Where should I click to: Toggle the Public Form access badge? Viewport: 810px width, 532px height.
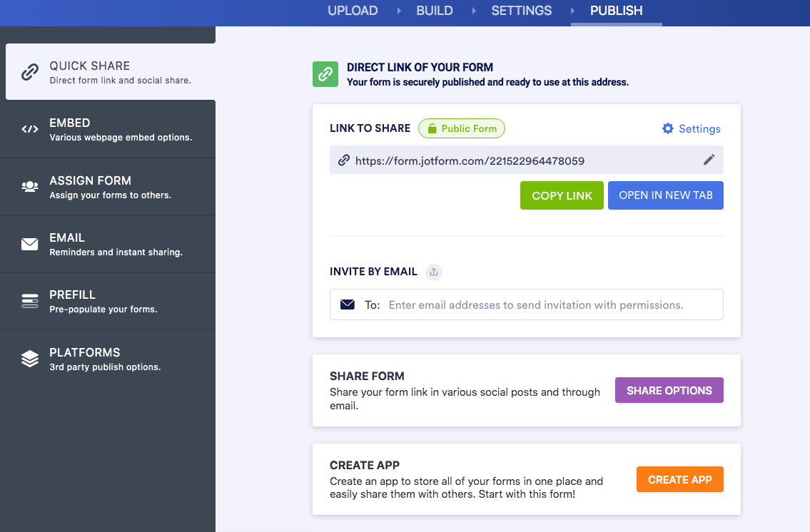click(x=462, y=128)
